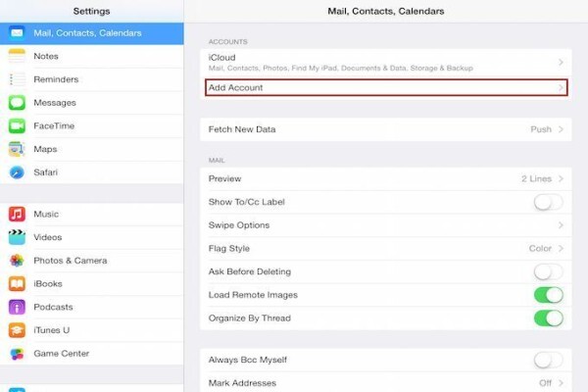Tap the 2 Lines value text
Viewport: 588px width, 392px height.
point(536,179)
